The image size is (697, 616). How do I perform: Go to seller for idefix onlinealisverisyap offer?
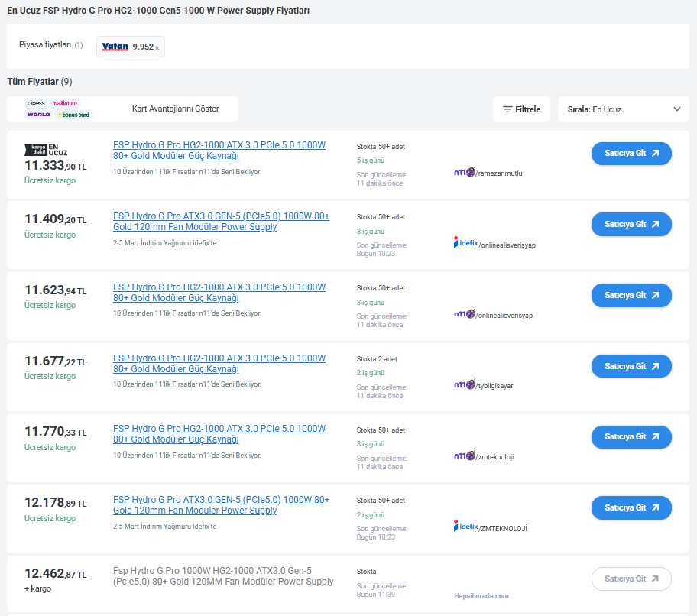coord(631,225)
